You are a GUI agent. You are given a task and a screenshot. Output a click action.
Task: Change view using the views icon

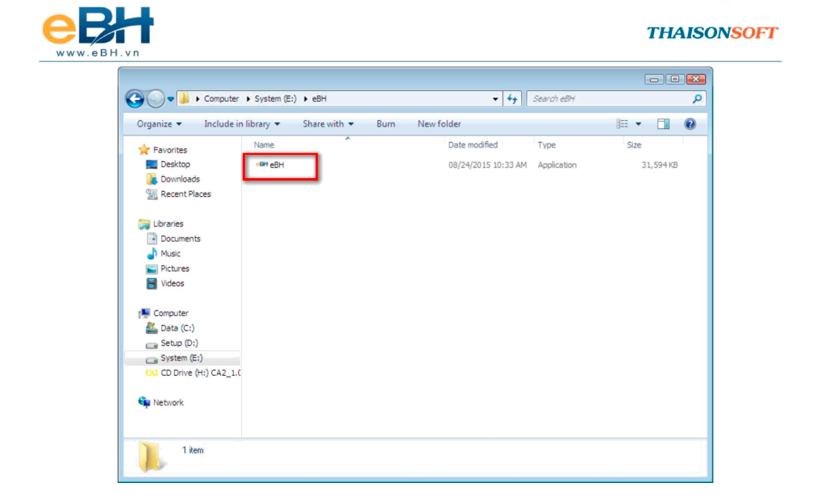(x=623, y=124)
